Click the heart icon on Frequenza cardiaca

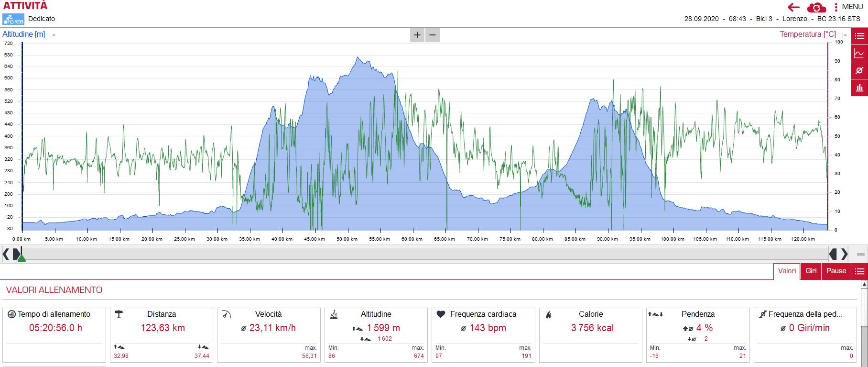pos(441,314)
